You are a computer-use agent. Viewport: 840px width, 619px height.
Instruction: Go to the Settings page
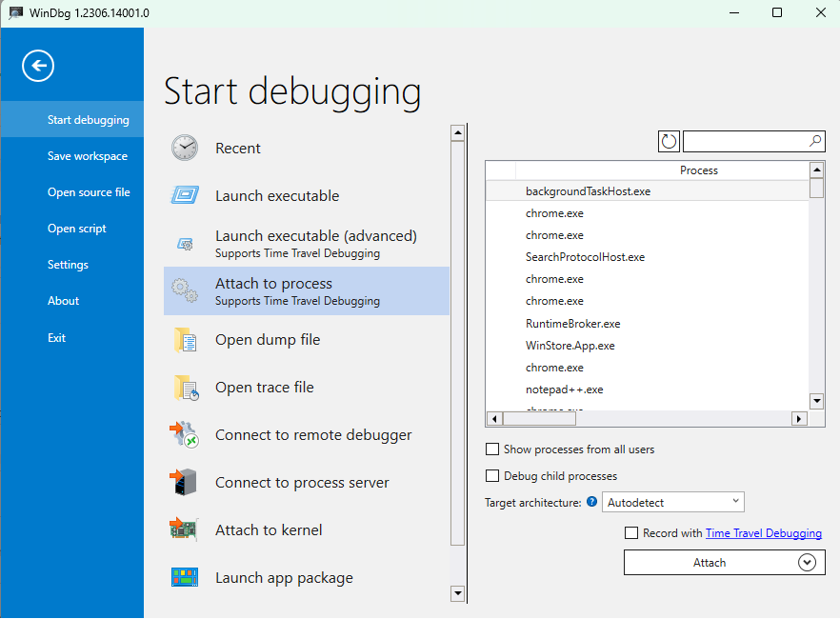[x=68, y=264]
